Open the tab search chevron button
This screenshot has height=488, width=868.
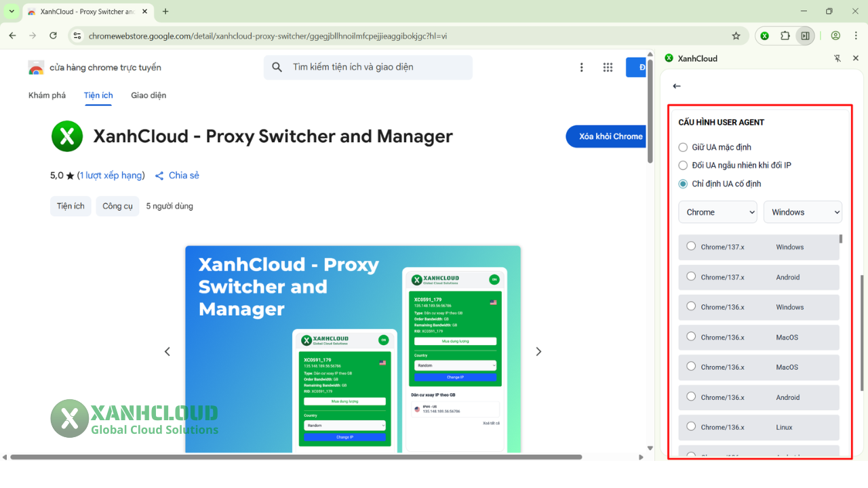(x=12, y=12)
